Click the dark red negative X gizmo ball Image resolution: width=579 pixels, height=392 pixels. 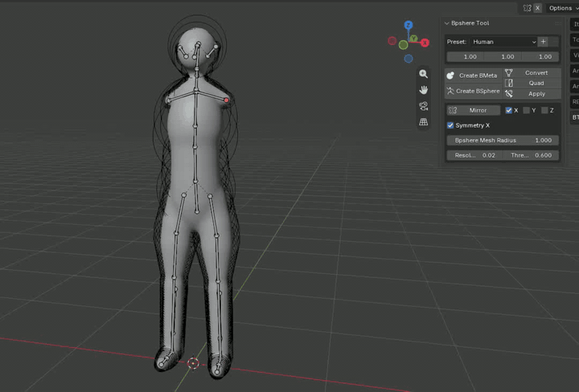[x=392, y=40]
